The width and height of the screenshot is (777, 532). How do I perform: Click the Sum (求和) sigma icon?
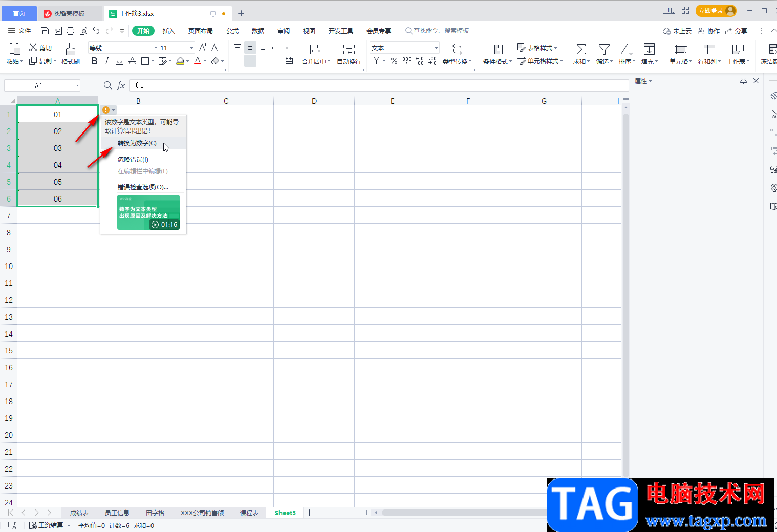[581, 49]
